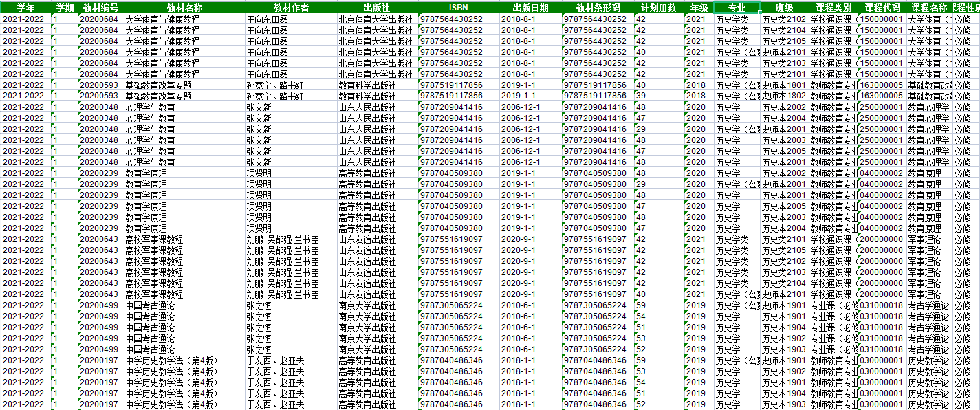Screen dimensions: 980x410
Task: Click the 班级 column header
Action: point(784,8)
